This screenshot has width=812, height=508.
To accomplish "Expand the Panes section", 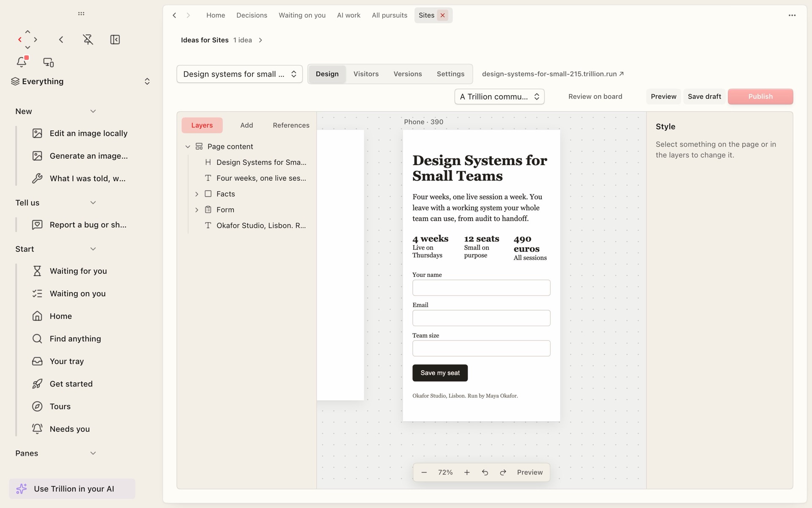I will (x=93, y=453).
